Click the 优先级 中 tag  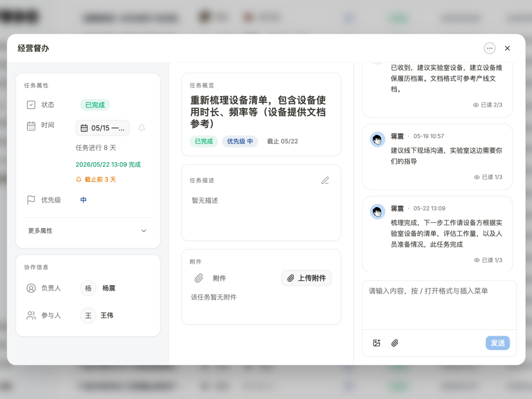[x=240, y=141]
